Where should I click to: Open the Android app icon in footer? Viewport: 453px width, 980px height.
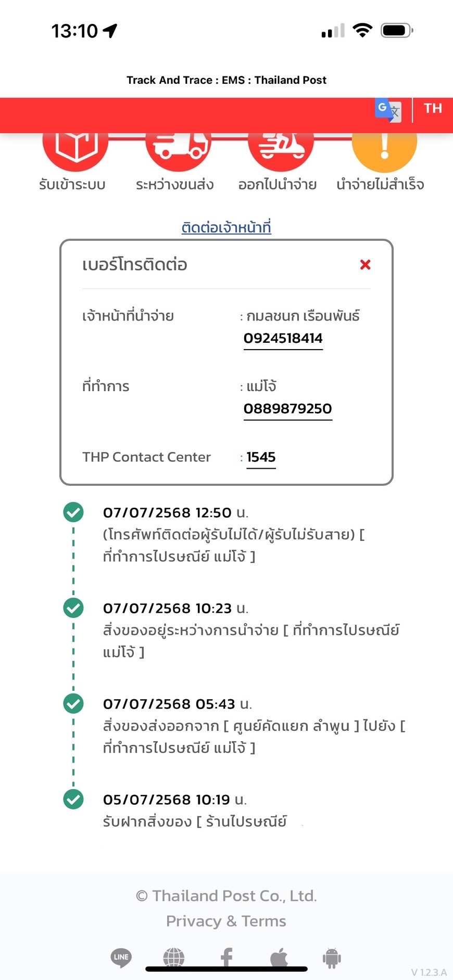pyautogui.click(x=332, y=958)
